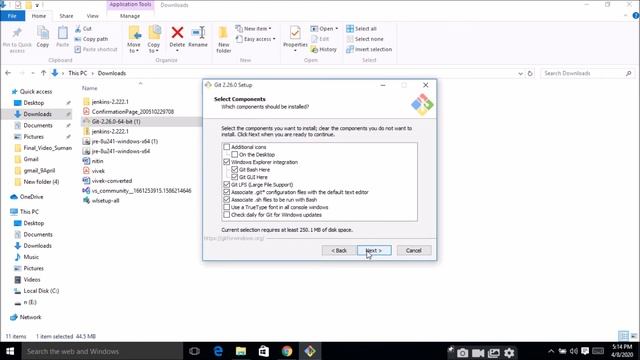Viewport: 640px width, 360px height.
Task: Select the wlsetup-all file
Action: [x=105, y=200]
